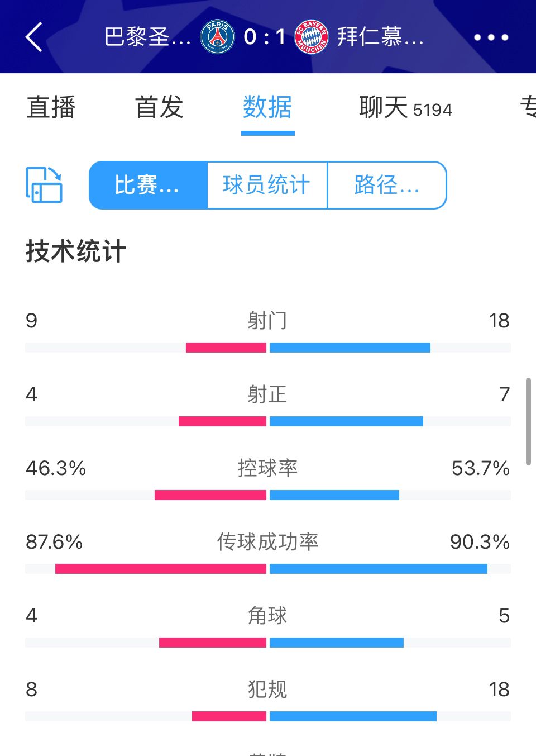Viewport: 536px width, 756px height.
Task: Tap the 巴黎圣... team name
Action: tap(147, 37)
